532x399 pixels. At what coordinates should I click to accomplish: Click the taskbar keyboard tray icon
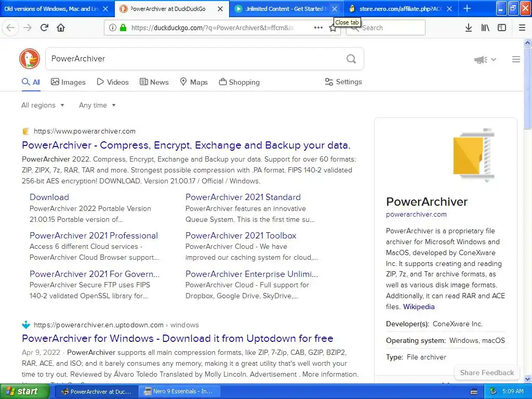click(x=474, y=392)
